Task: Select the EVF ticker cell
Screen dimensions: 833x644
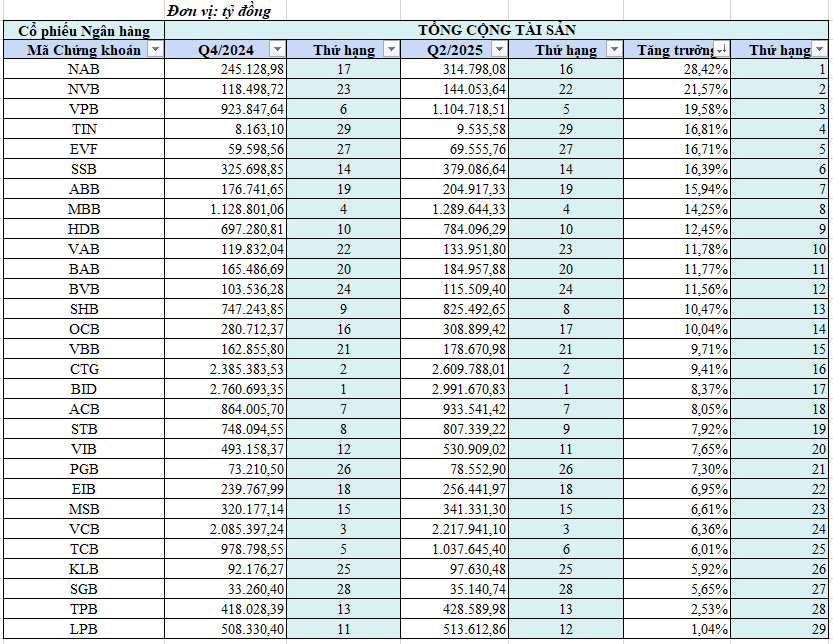Action: [84, 149]
